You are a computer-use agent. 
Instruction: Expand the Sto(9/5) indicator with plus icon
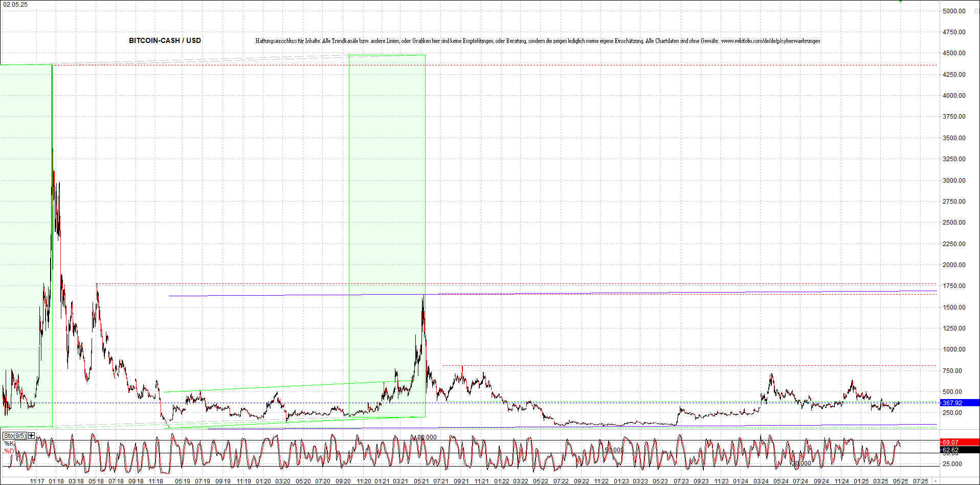(x=32, y=435)
